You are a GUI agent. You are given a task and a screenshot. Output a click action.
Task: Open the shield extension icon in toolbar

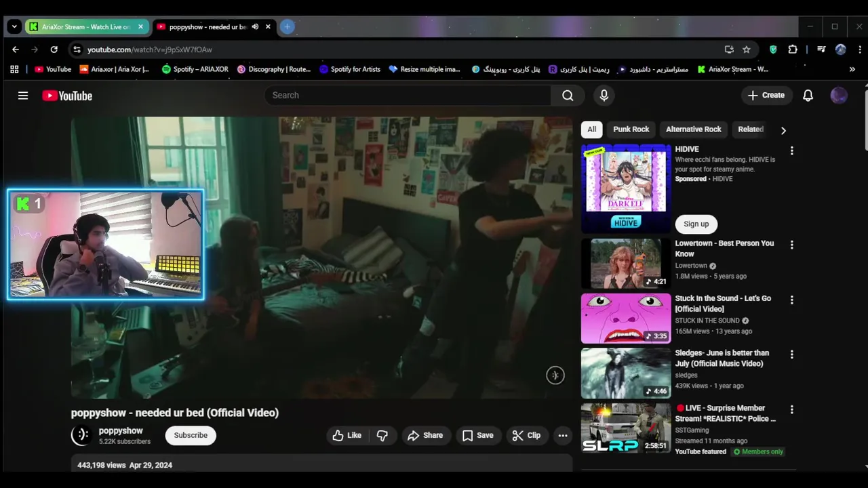click(x=773, y=49)
